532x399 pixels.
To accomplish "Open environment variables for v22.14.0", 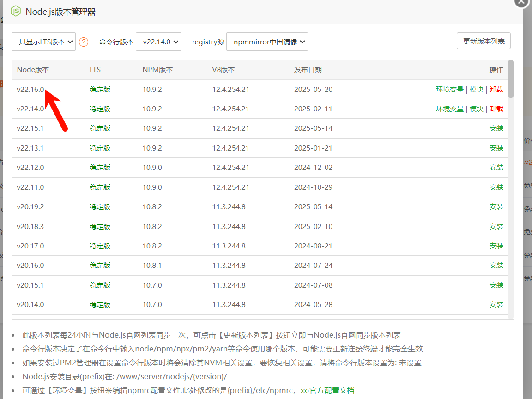I will point(449,109).
